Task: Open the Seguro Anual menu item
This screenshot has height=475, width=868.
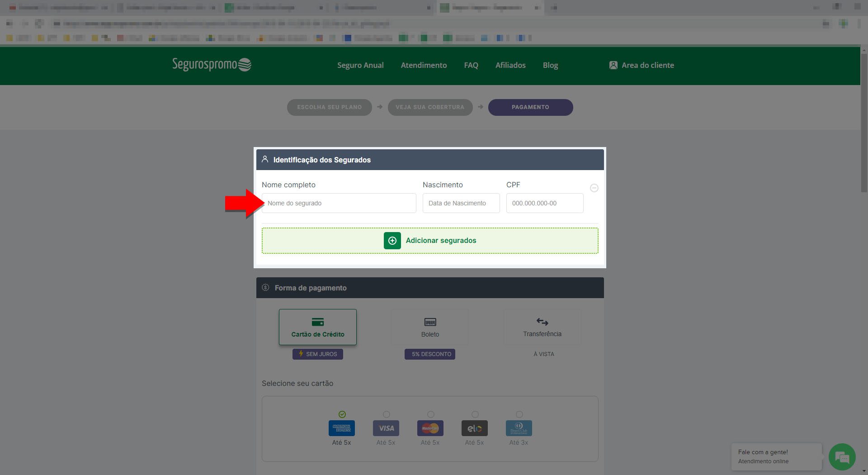Action: pyautogui.click(x=360, y=65)
